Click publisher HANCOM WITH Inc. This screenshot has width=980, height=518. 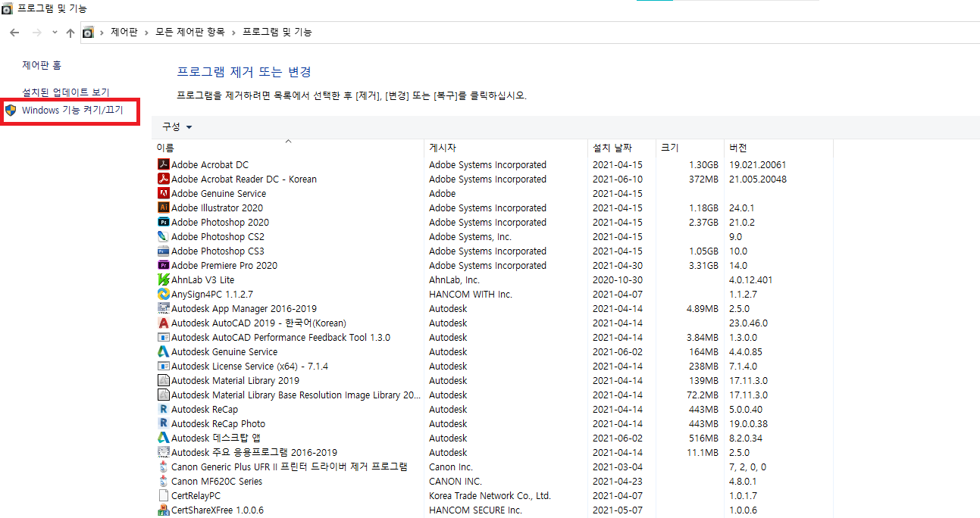471,294
